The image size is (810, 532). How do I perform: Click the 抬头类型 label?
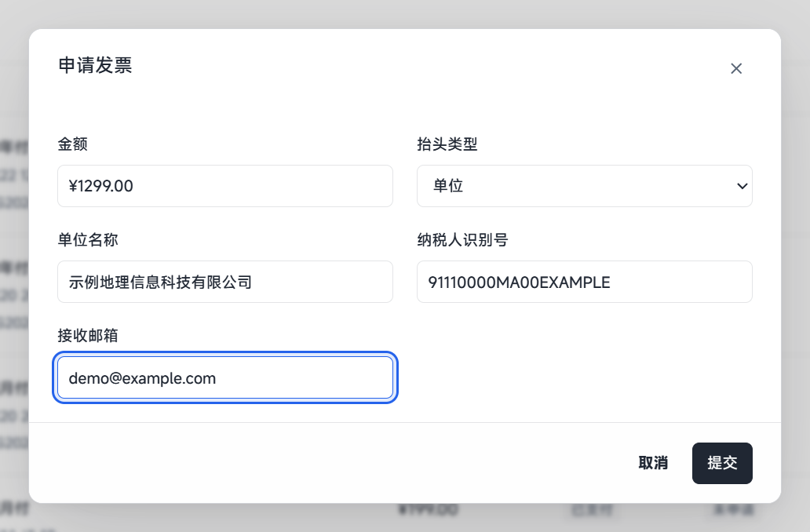[x=447, y=144]
